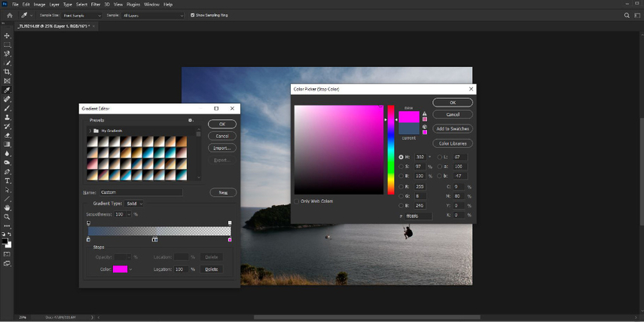Select the Eraser tool
The height and width of the screenshot is (322, 644).
tap(7, 135)
